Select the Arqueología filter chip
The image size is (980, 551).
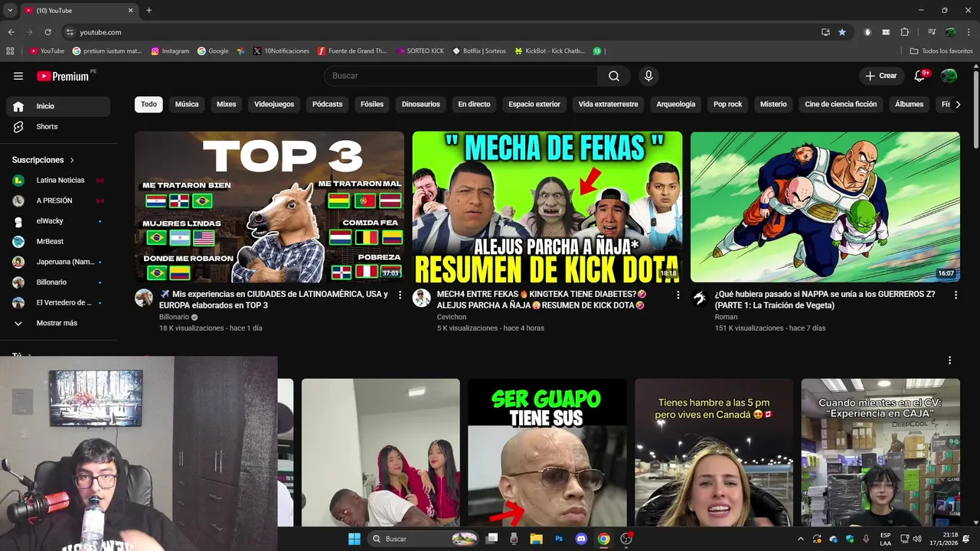[x=676, y=104]
